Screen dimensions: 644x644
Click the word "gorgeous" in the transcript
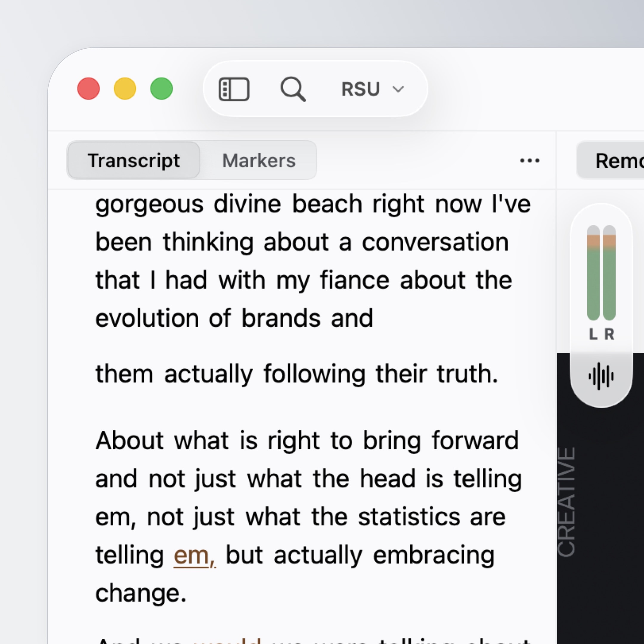[x=149, y=205]
